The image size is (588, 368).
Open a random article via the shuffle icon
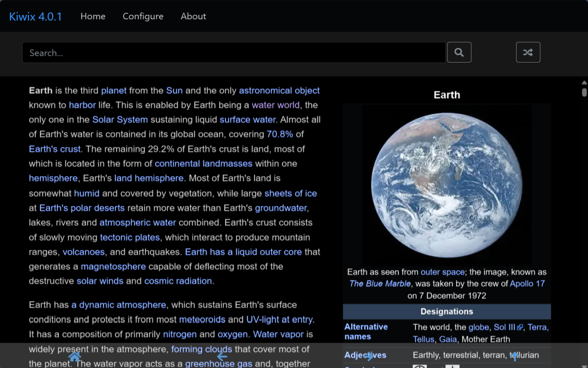528,52
